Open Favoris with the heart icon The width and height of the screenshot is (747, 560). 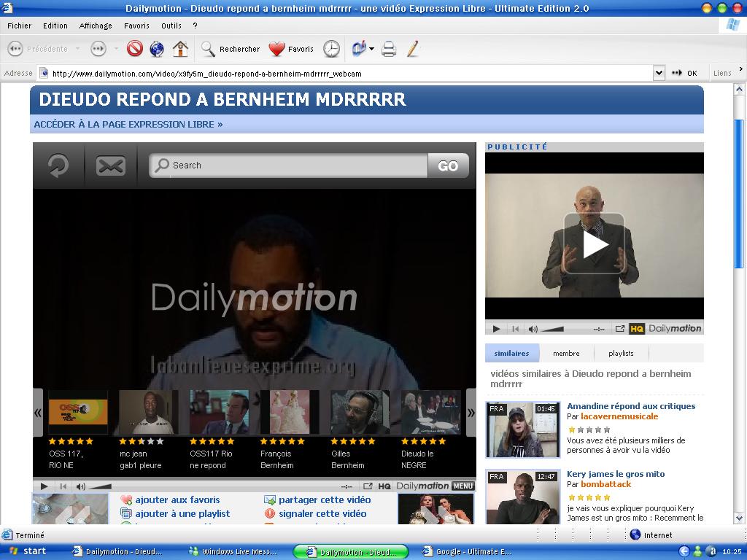pos(276,49)
